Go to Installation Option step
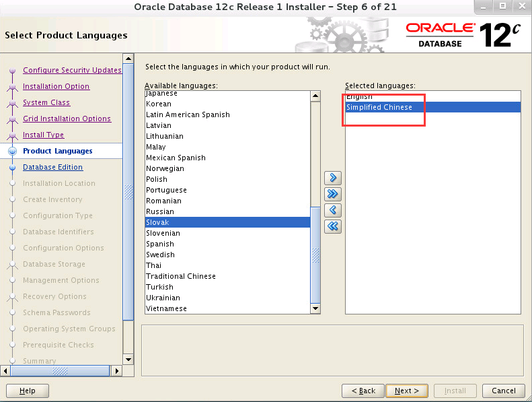 click(56, 86)
